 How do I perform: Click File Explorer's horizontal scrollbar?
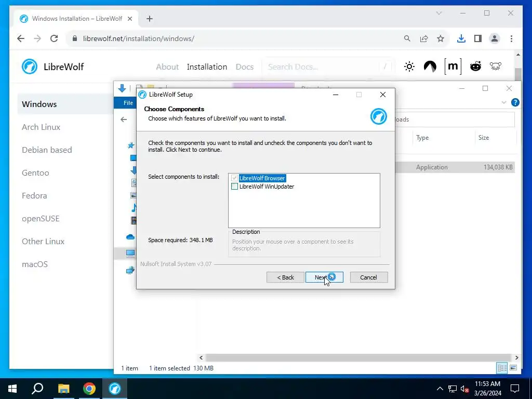pyautogui.click(x=358, y=357)
